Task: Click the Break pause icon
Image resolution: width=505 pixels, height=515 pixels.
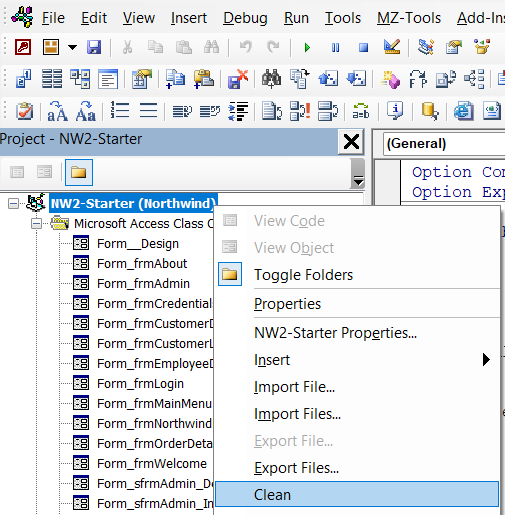Action: [x=335, y=47]
